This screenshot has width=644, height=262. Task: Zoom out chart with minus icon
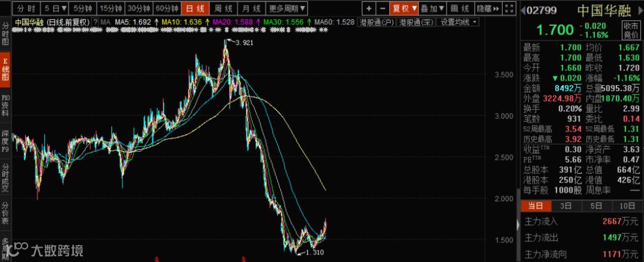(x=382, y=8)
